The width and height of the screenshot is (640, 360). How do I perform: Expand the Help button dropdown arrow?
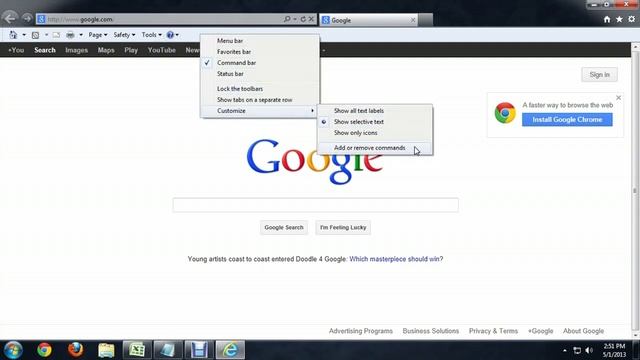tap(177, 35)
